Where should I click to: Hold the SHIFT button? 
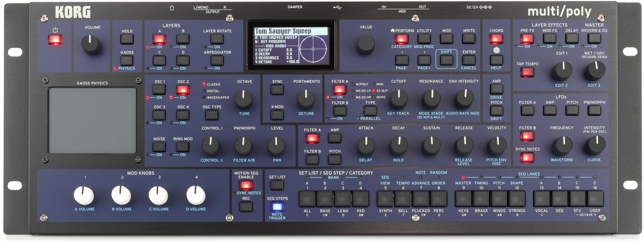tap(447, 60)
